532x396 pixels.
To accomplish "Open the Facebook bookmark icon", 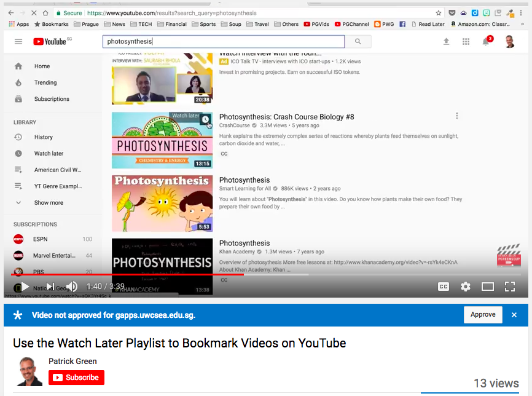I will [402, 24].
